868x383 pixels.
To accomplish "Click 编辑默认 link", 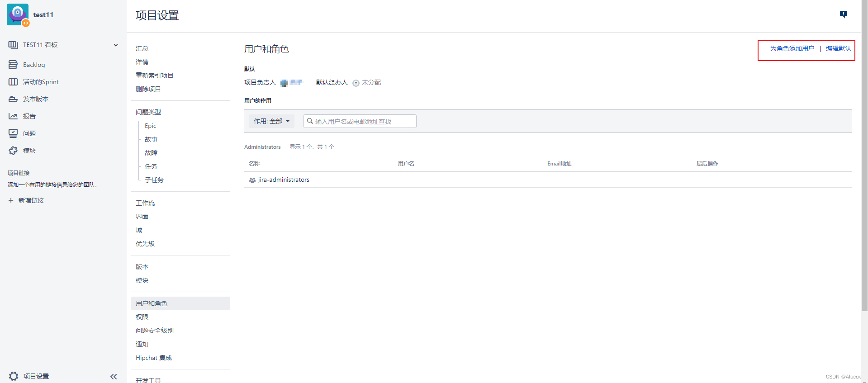I will click(x=838, y=48).
